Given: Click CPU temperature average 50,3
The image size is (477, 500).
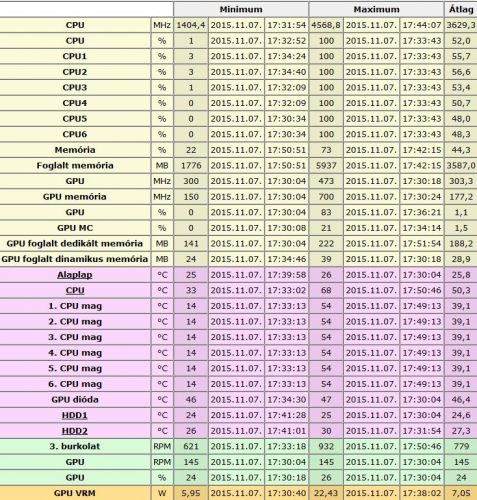Looking at the screenshot, I should pyautogui.click(x=461, y=290).
